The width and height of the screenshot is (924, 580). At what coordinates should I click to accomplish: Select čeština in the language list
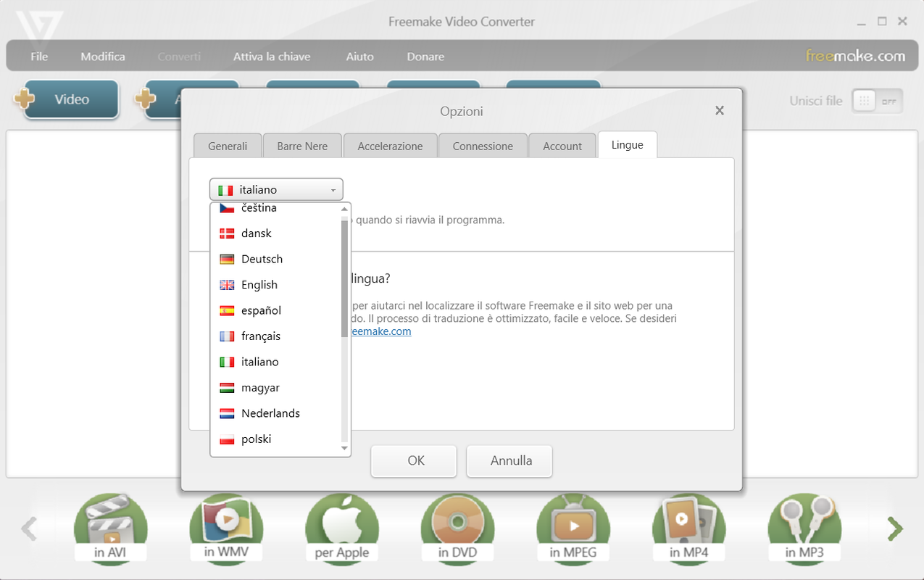[275, 208]
